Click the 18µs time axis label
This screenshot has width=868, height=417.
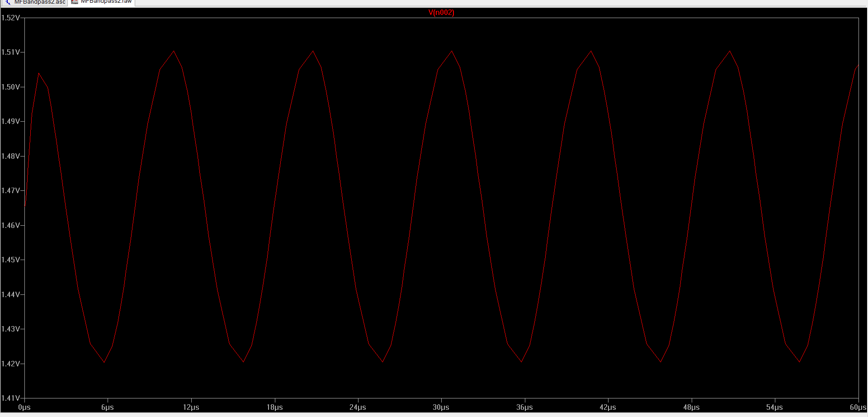point(274,408)
